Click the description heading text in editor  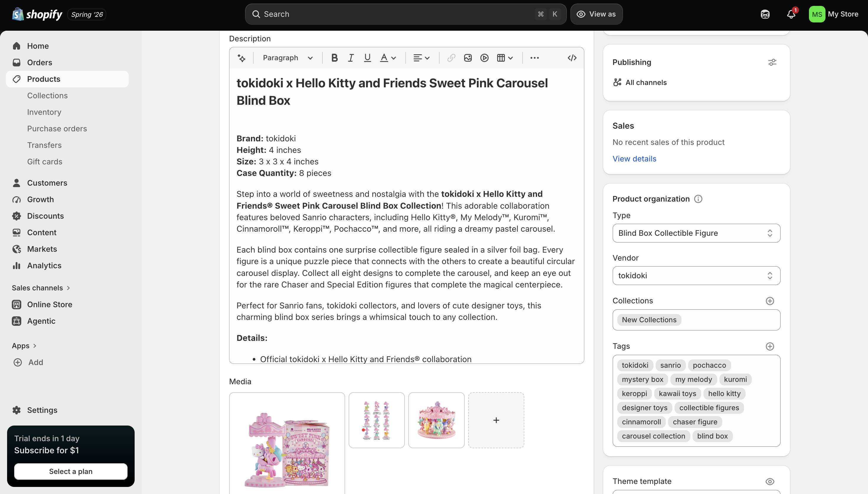point(392,92)
